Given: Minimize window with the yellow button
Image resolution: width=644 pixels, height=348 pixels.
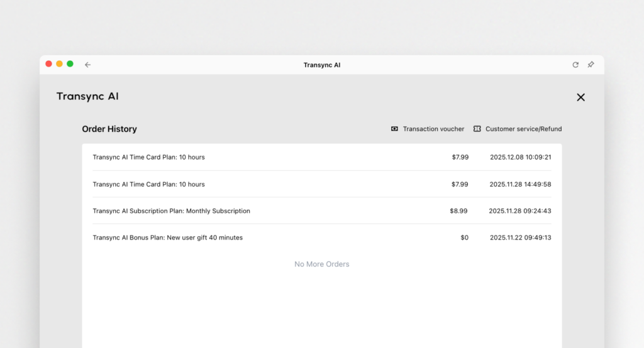Looking at the screenshot, I should pos(60,64).
